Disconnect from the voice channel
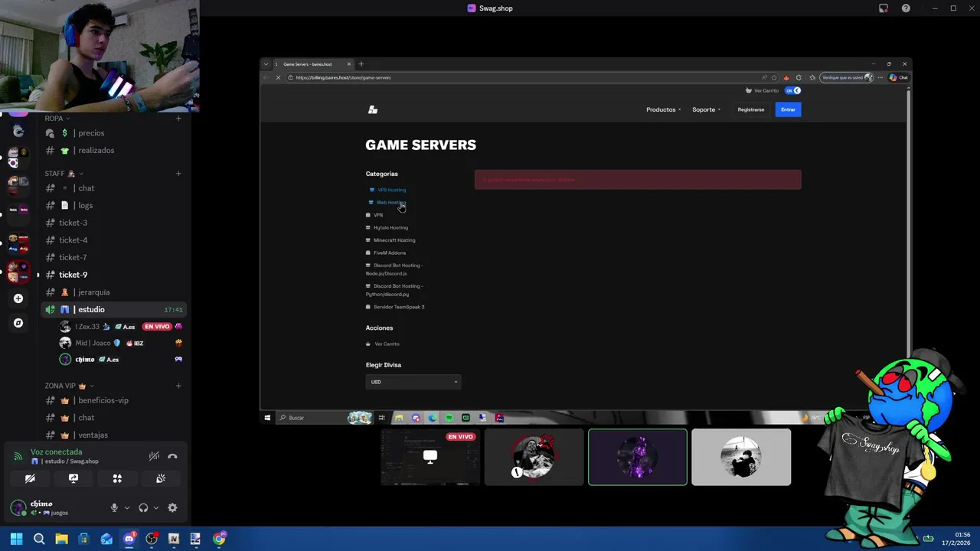This screenshot has width=980, height=551. click(172, 456)
